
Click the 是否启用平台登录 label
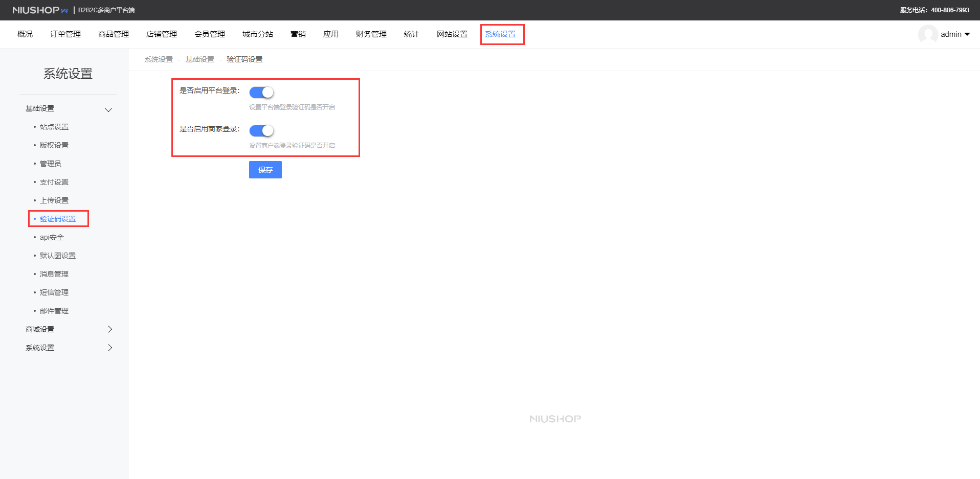(x=210, y=90)
